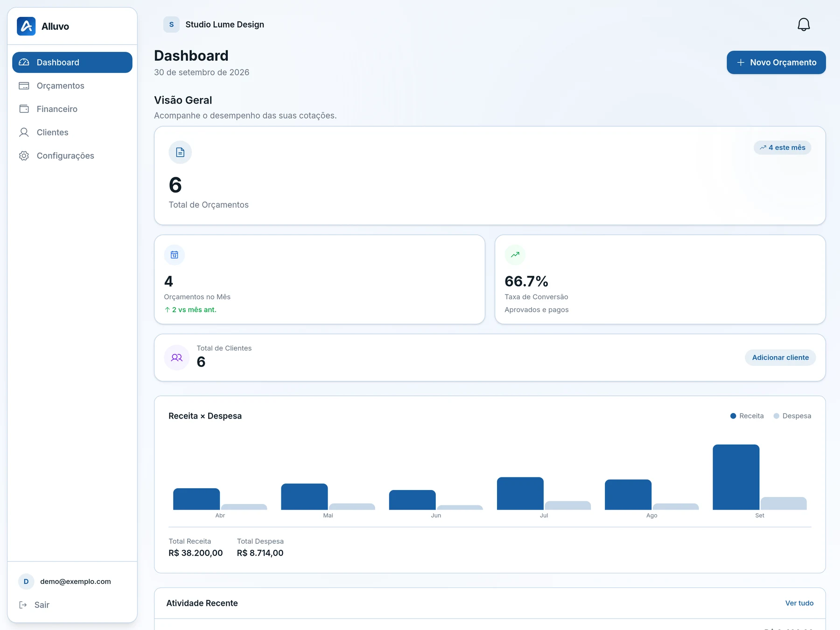This screenshot has height=630, width=840.
Task: Click the Sair logout arrow icon
Action: point(23,605)
